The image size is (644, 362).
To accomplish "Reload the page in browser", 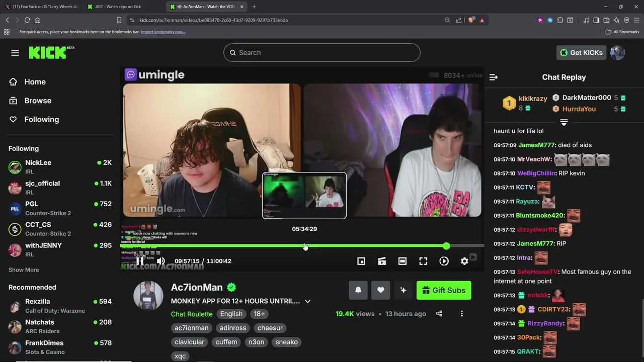I will click(x=27, y=20).
